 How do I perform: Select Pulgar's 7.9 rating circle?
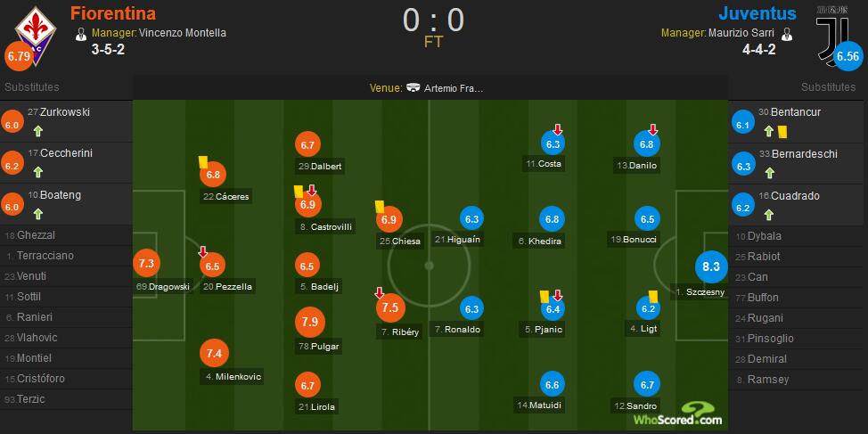310,323
